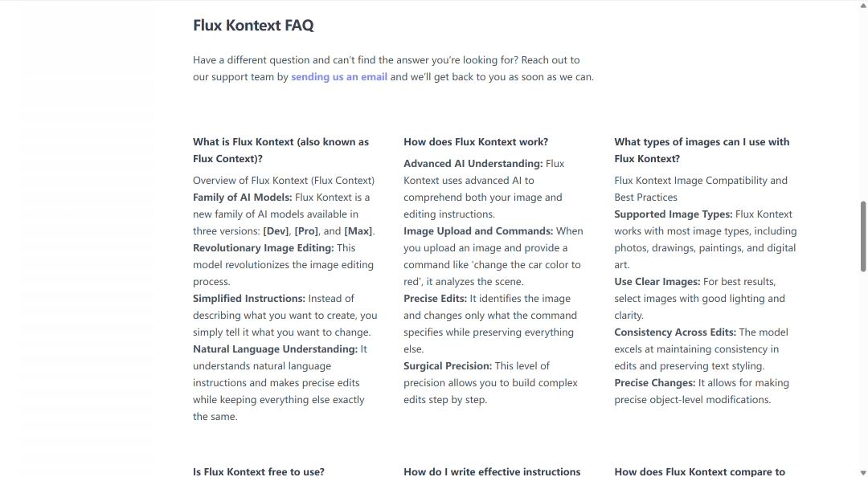The height and width of the screenshot is (477, 868).
Task: Click the bold 'Family of AI Models:' label
Action: point(242,198)
